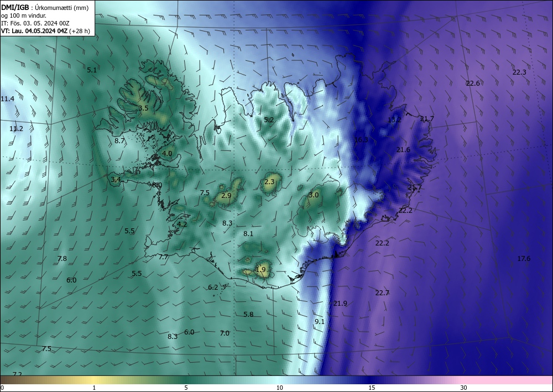This screenshot has height=392, width=553.
Task: Click the 16.3 value label
Action: (x=361, y=140)
